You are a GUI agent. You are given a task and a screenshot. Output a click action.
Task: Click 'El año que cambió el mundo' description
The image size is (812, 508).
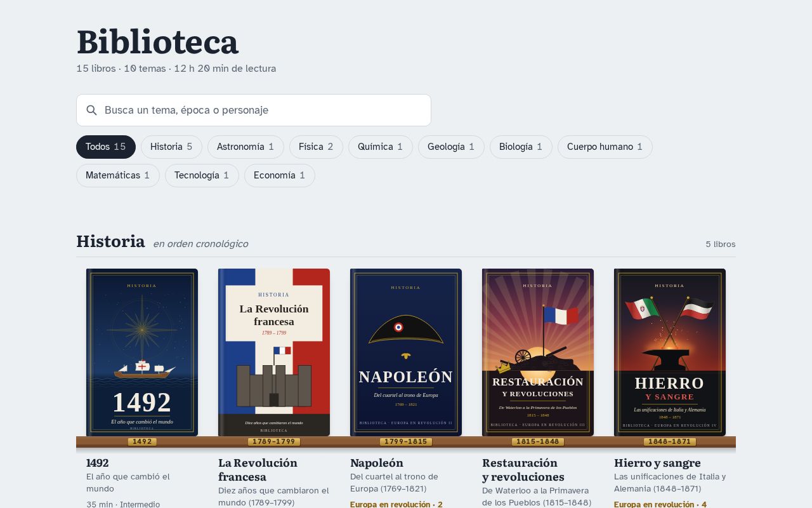(x=128, y=483)
